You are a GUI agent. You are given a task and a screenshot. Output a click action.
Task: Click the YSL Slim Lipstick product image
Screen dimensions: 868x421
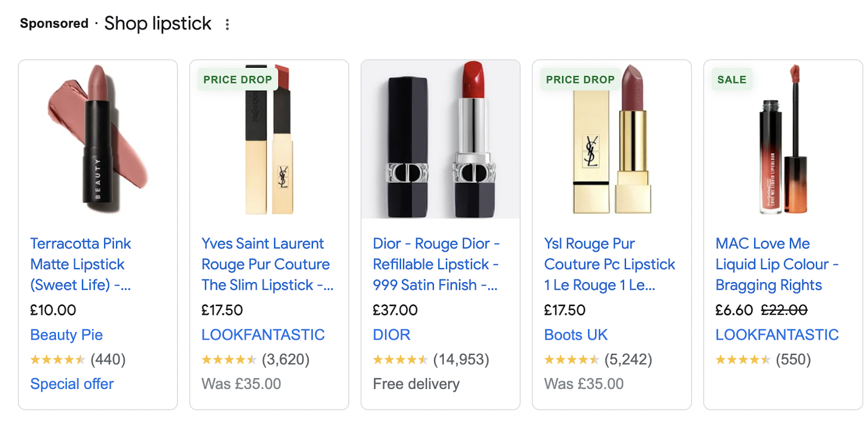pos(269,146)
